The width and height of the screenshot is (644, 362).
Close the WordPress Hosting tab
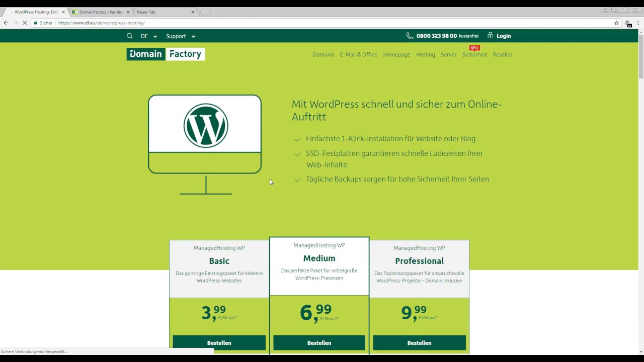63,12
